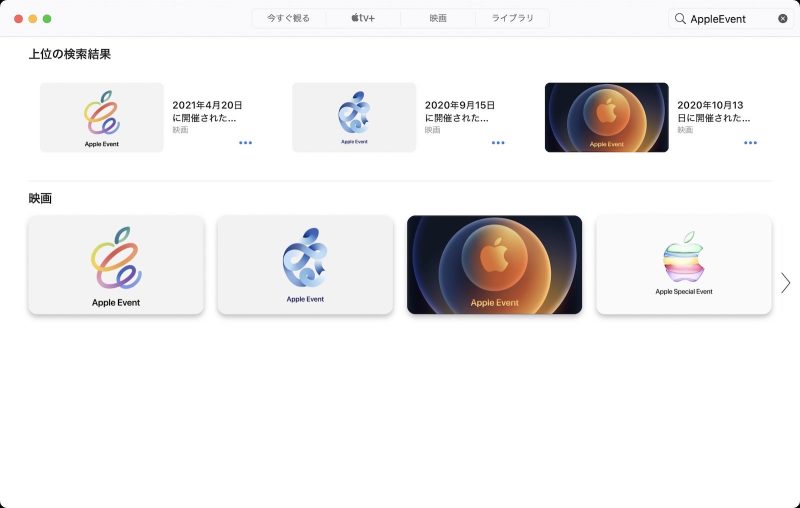Show more options for the 2020年10月13日 result
The image size is (800, 508).
click(x=751, y=143)
